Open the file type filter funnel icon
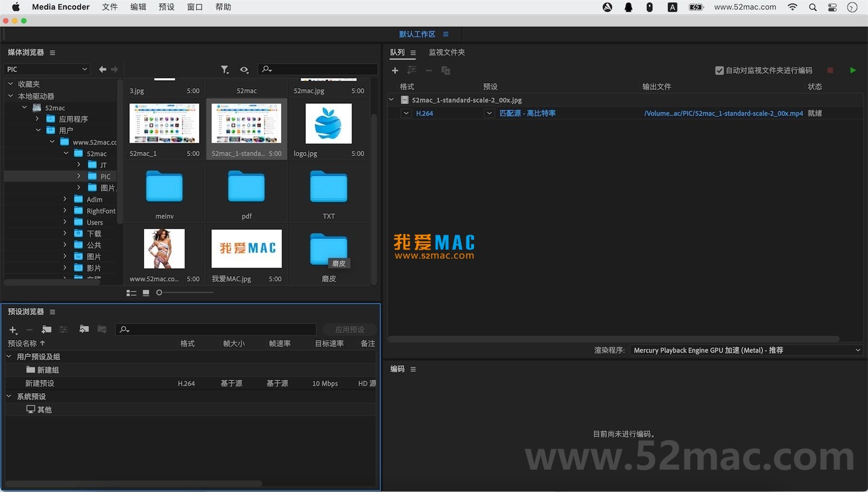Viewport: 868px width, 492px height. [x=225, y=70]
